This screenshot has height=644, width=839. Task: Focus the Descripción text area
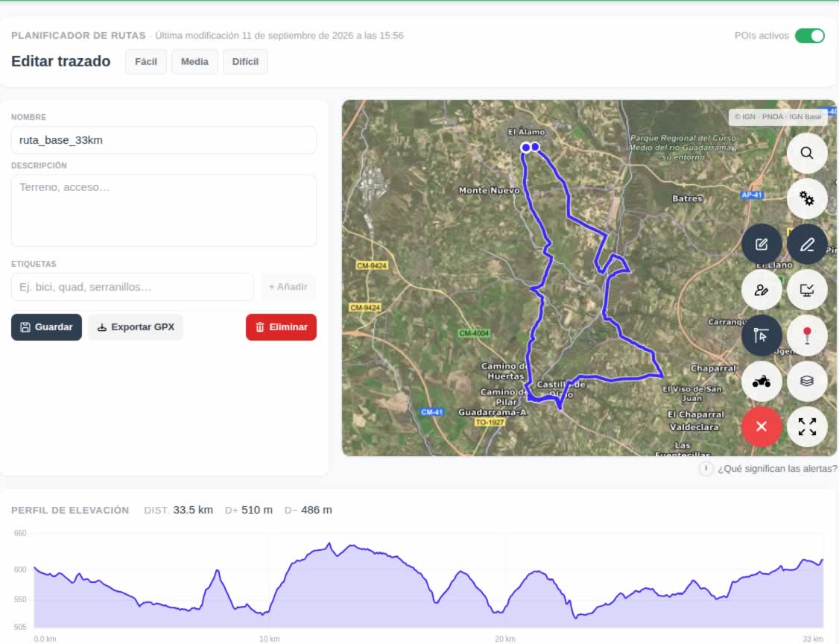(164, 210)
